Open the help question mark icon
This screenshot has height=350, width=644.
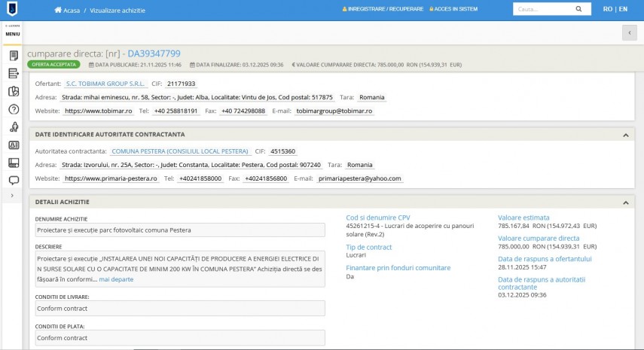[x=13, y=109]
